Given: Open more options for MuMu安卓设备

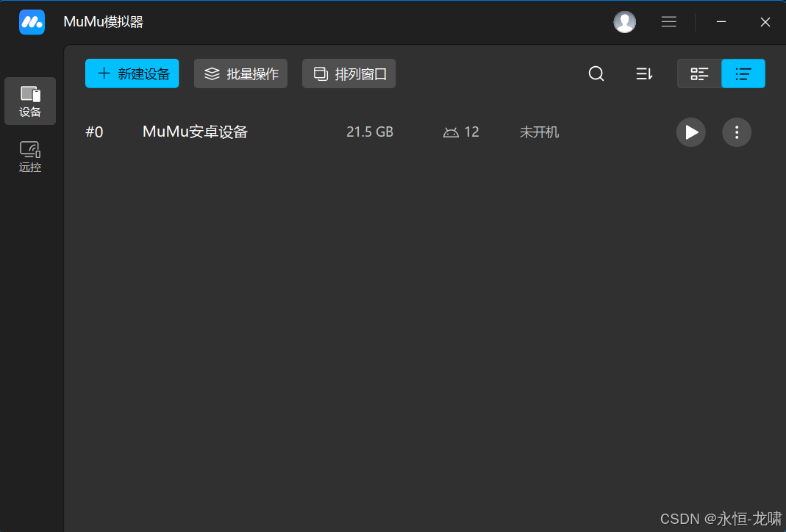Looking at the screenshot, I should [737, 132].
